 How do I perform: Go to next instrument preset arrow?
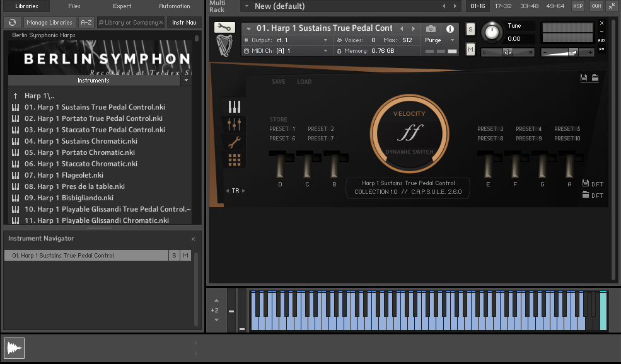(414, 28)
